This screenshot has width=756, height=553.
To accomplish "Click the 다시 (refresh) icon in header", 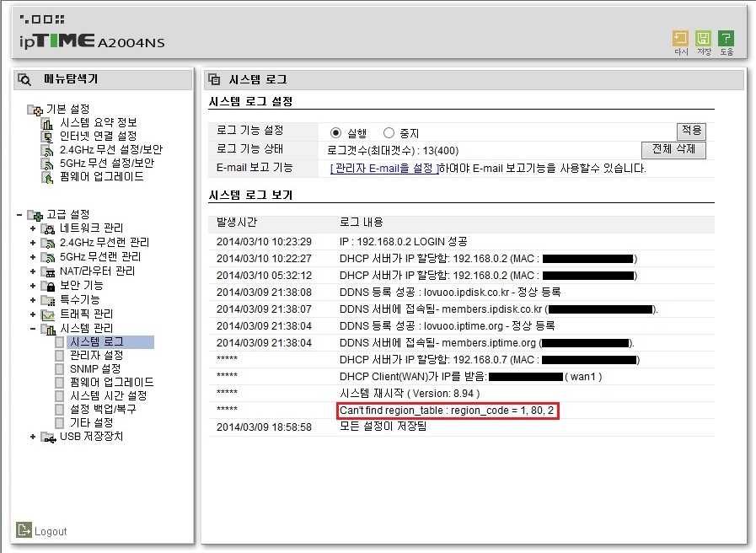I will tap(680, 38).
